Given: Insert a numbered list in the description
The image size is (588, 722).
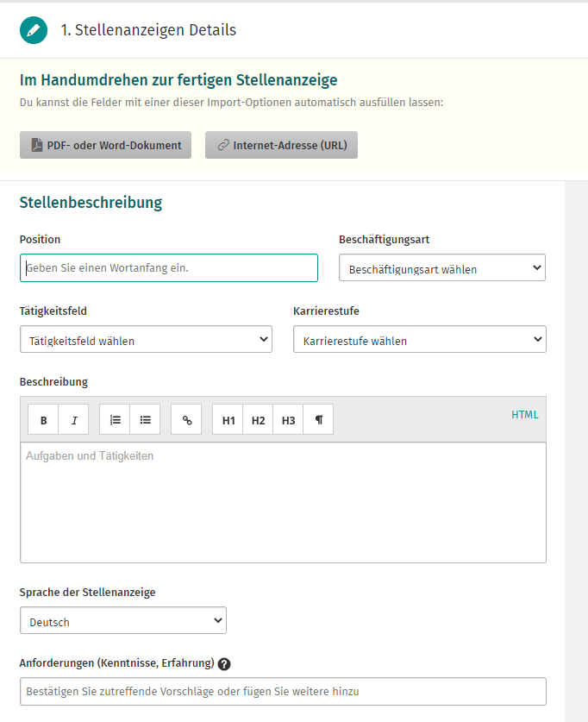Looking at the screenshot, I should point(115,419).
